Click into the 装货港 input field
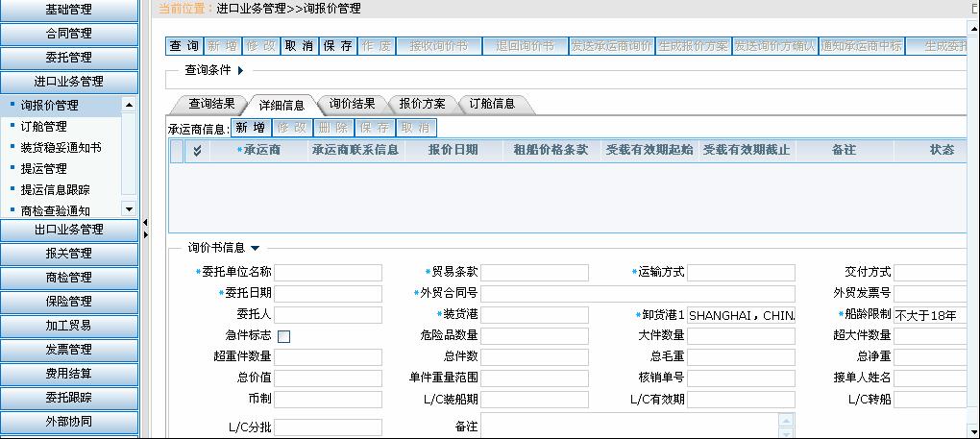980x439 pixels. point(534,315)
